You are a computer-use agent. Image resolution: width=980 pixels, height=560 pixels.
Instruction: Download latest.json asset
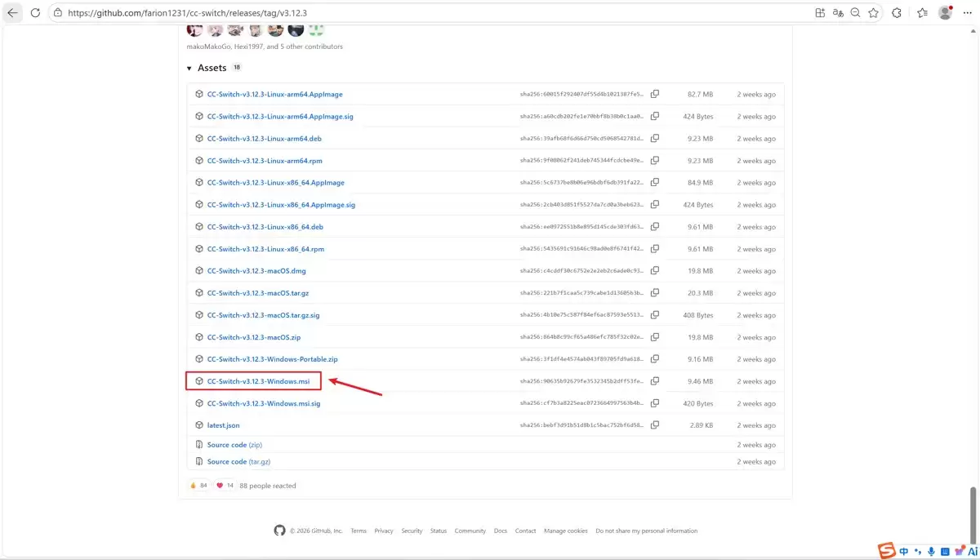click(x=223, y=425)
